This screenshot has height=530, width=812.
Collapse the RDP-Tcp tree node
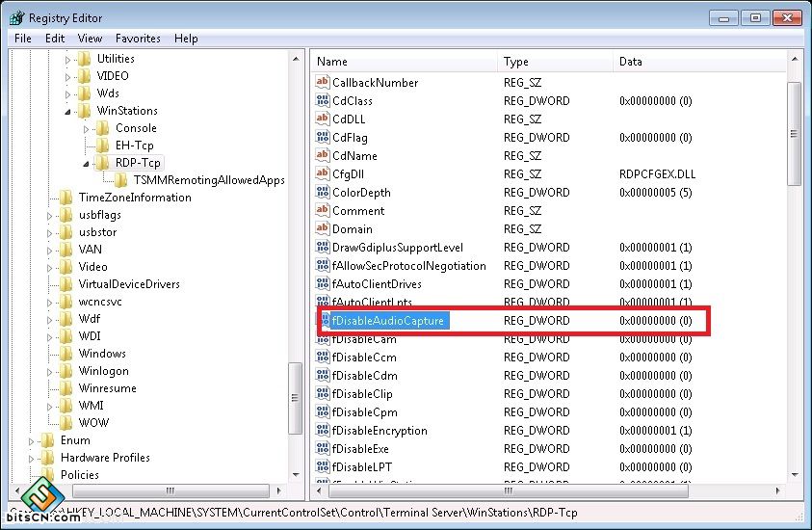pyautogui.click(x=87, y=164)
